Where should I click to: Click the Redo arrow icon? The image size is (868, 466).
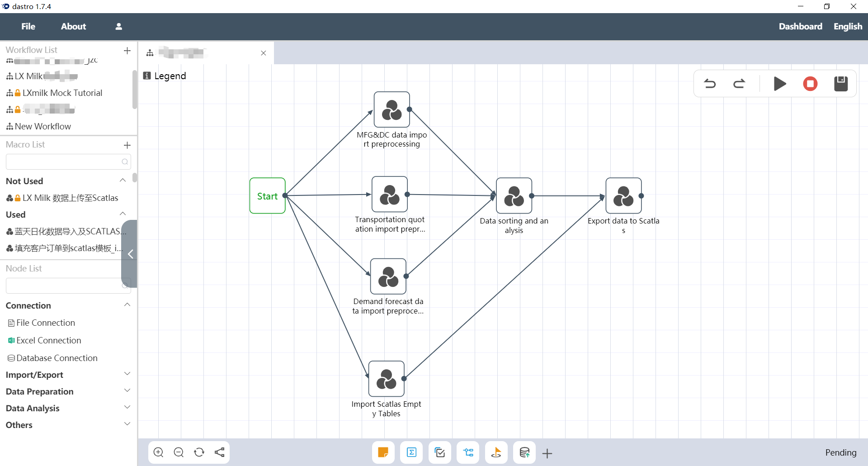point(739,84)
